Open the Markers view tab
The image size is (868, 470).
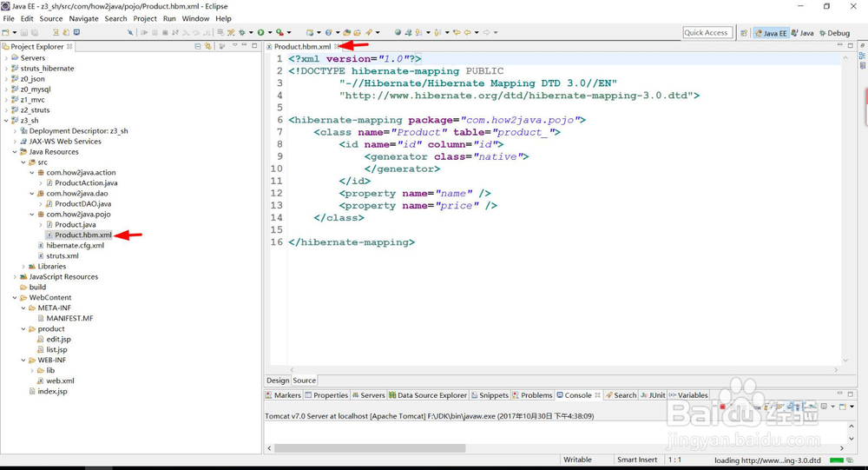point(283,395)
